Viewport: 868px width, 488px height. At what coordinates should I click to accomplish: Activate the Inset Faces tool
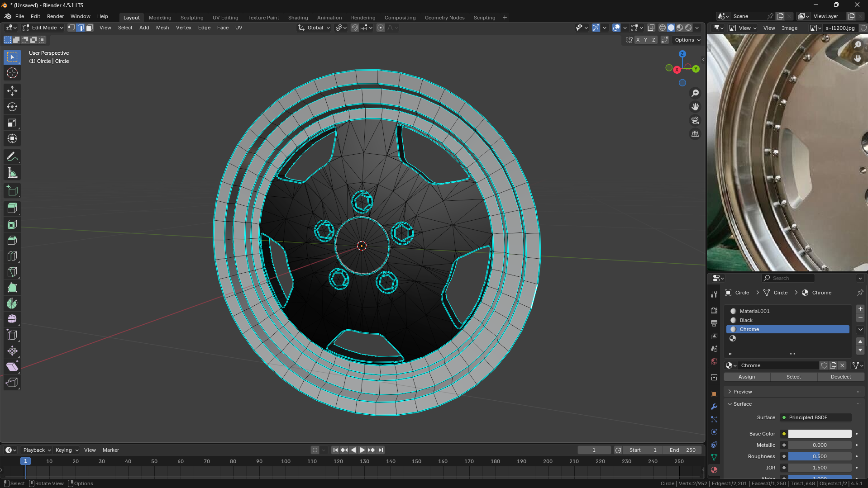(12, 224)
